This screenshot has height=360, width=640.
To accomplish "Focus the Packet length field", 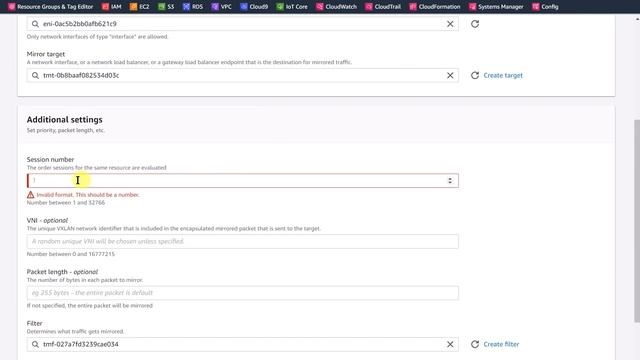I will point(242,293).
